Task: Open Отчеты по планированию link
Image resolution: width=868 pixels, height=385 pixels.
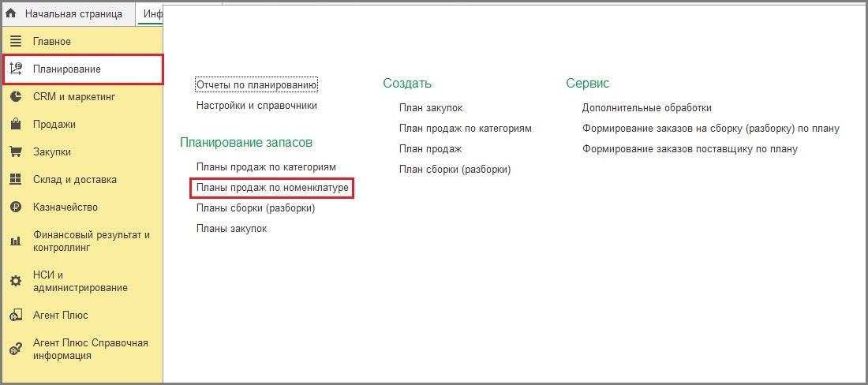Action: click(x=256, y=84)
